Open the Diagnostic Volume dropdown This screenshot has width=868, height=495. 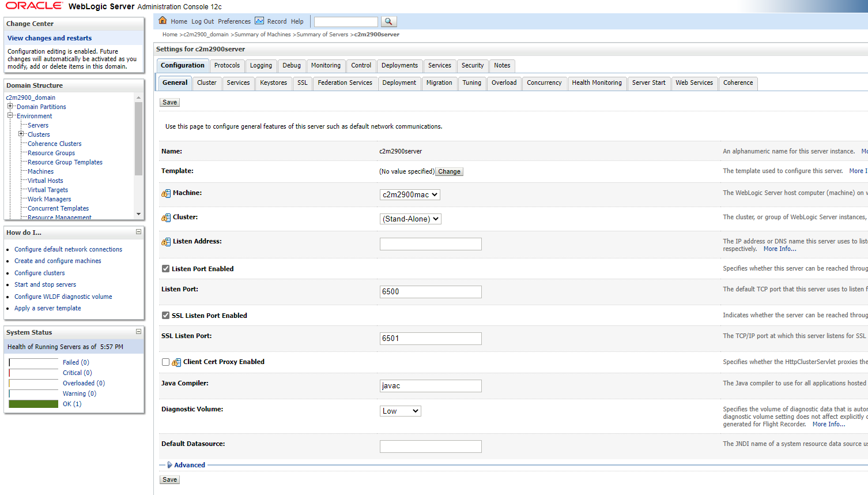401,411
